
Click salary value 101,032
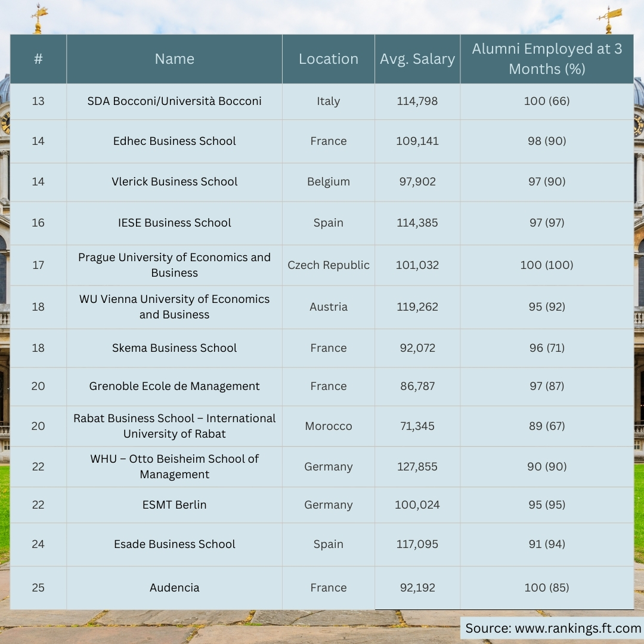(x=417, y=265)
